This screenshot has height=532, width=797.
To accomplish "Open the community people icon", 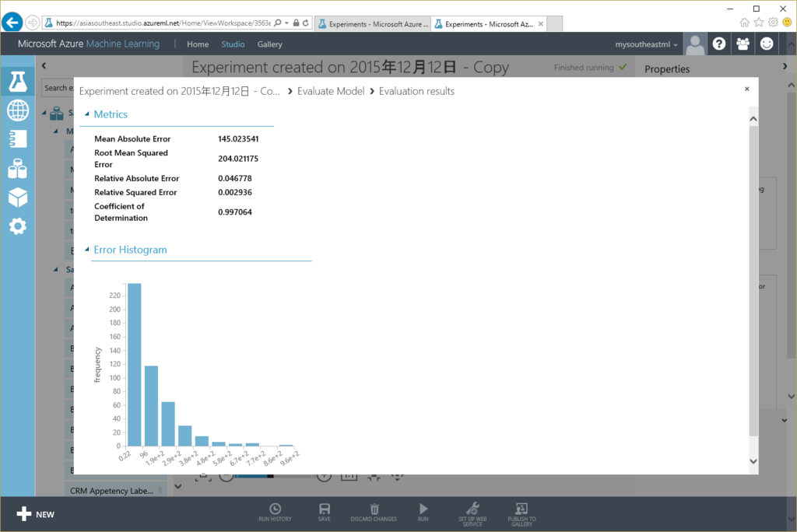I will 743,44.
